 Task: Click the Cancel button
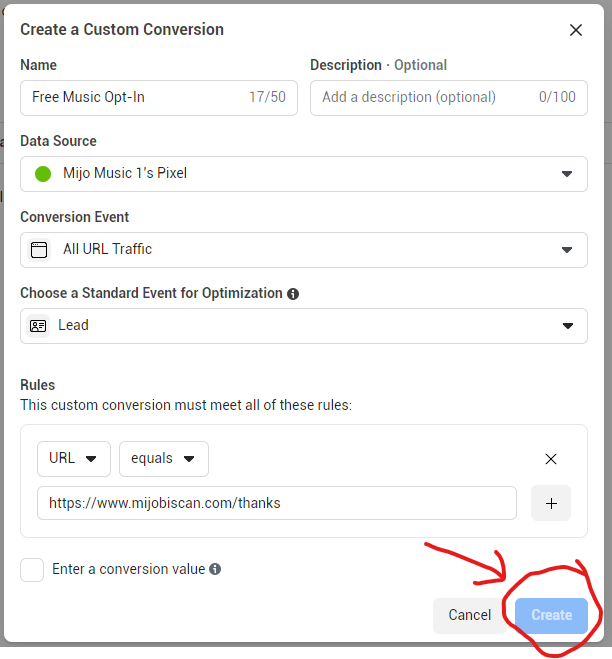(x=470, y=615)
